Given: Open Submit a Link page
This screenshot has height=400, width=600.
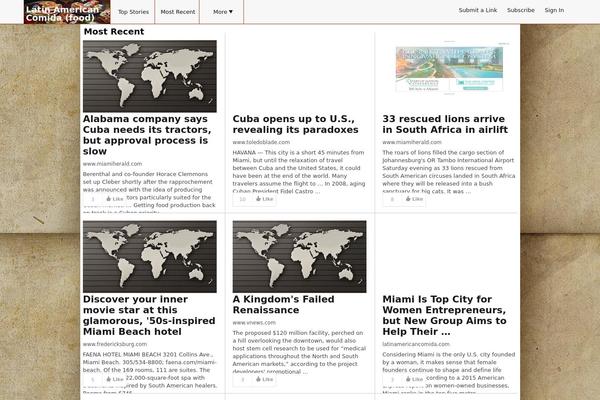Looking at the screenshot, I should click(x=478, y=10).
